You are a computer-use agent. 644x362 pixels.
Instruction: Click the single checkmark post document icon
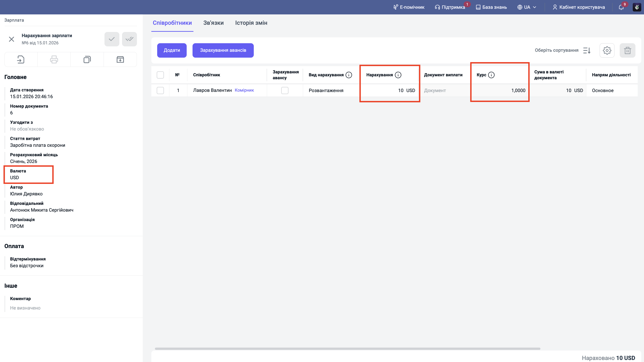coord(112,39)
